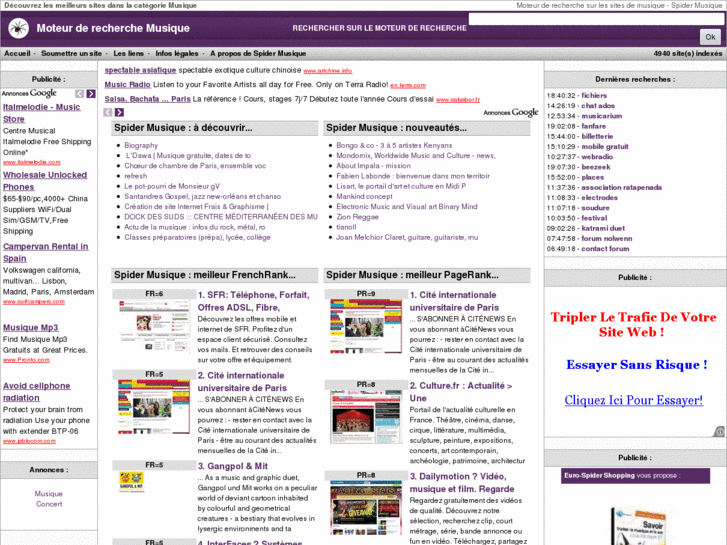The image size is (727, 545).
Task: Click previous arrow in left Google ads
Action: 80,94
